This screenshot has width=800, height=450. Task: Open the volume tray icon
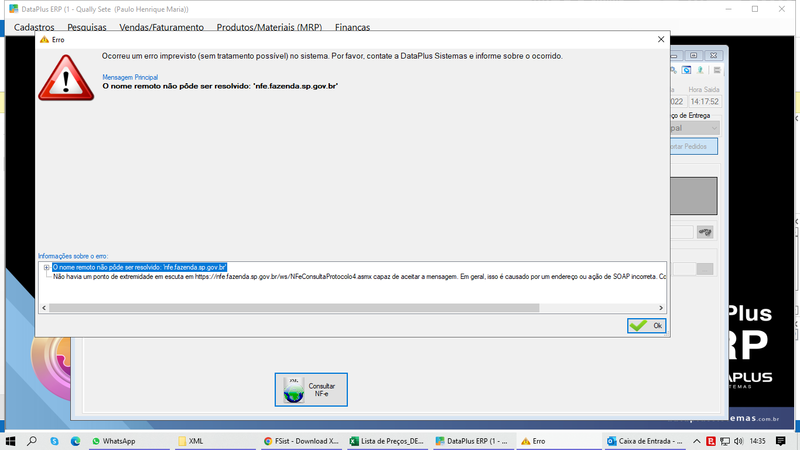(x=738, y=441)
